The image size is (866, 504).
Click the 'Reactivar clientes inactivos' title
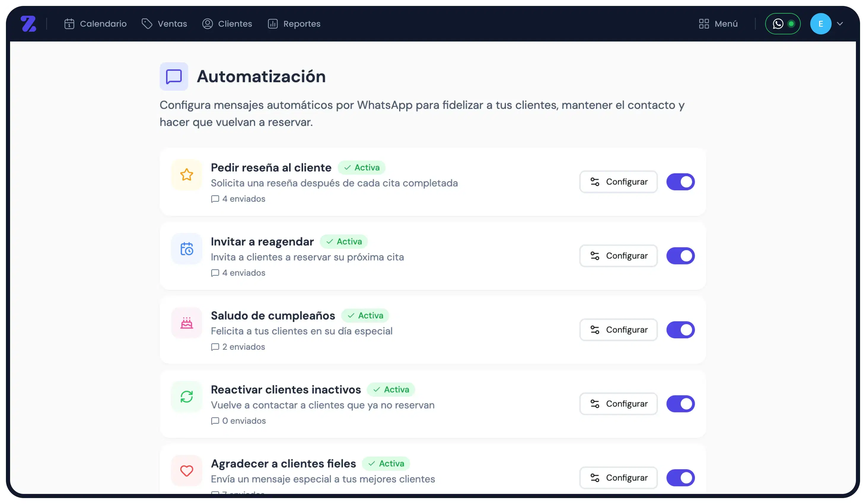[286, 390]
